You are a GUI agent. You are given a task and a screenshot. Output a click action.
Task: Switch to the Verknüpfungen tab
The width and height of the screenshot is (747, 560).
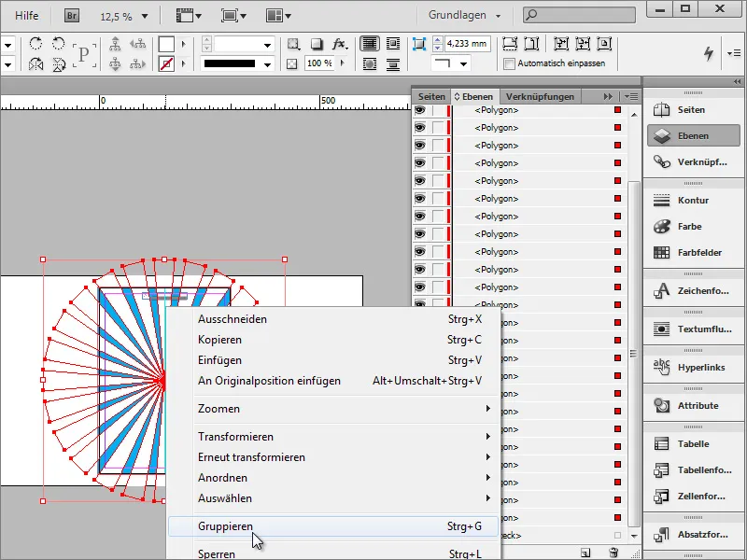[540, 97]
